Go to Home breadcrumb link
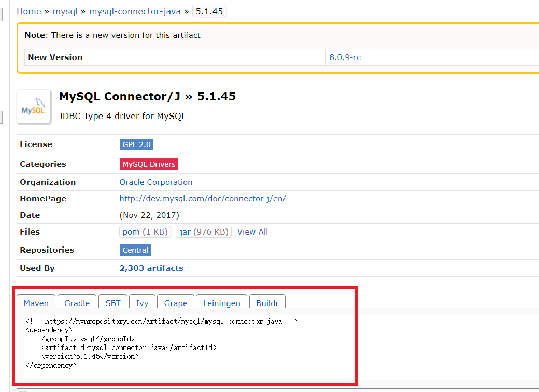539x392 pixels. tap(29, 11)
